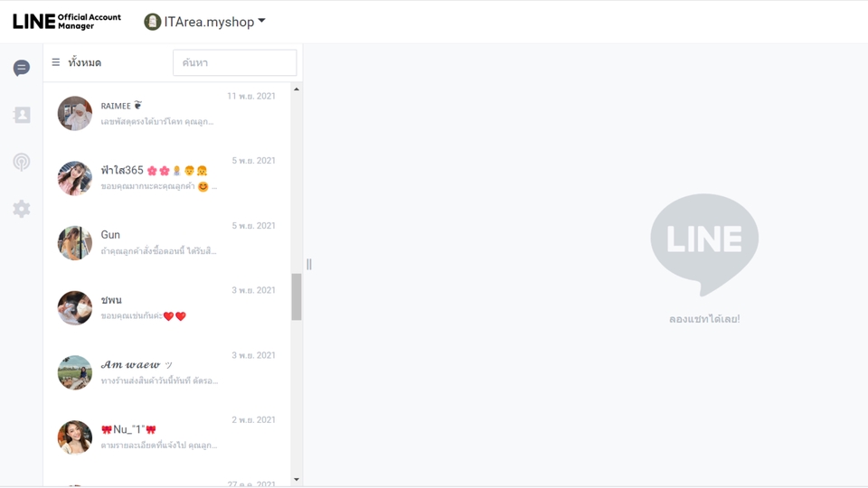Click Gun's message preview text

[158, 251]
